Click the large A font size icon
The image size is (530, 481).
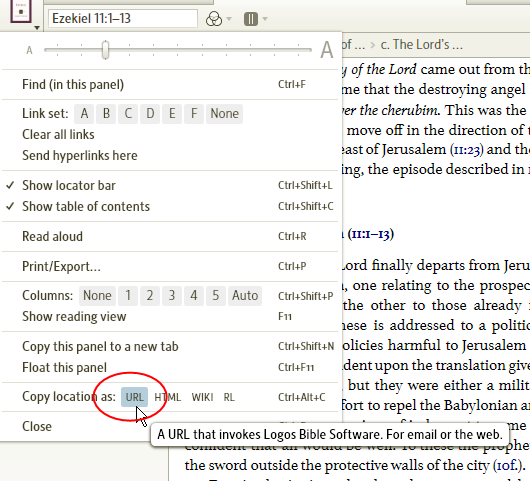point(327,50)
